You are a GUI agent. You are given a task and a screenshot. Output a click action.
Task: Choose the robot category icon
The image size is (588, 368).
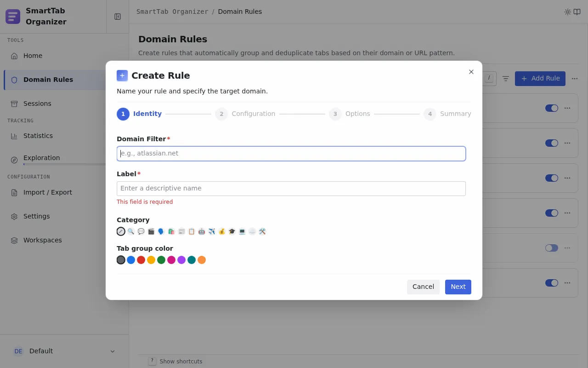click(x=202, y=231)
